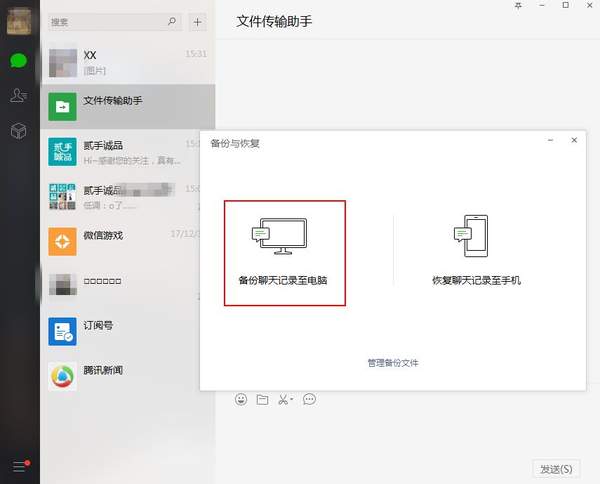Open the Chats tab in sidebar

[x=19, y=60]
